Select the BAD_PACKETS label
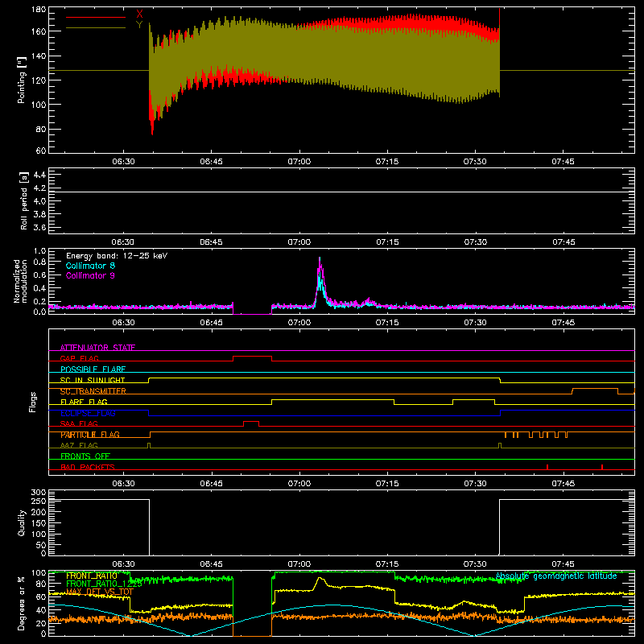Image resolution: width=644 pixels, height=644 pixels. 88,467
